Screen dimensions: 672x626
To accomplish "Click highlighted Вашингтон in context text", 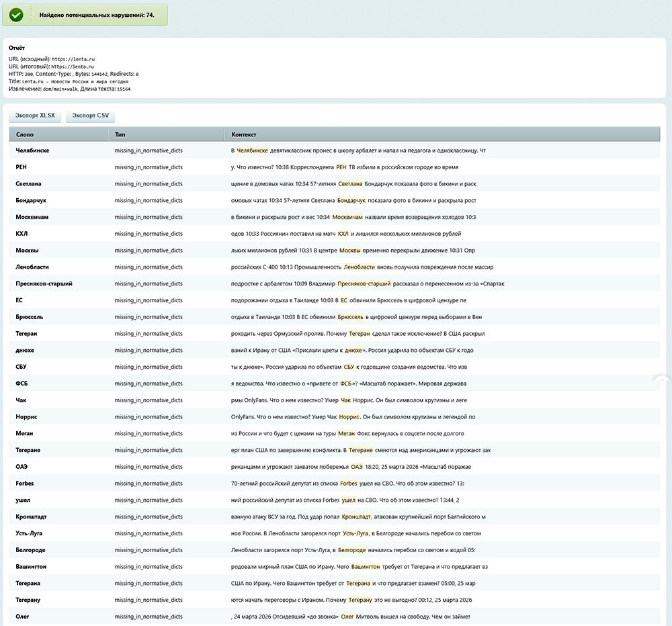I will [366, 567].
